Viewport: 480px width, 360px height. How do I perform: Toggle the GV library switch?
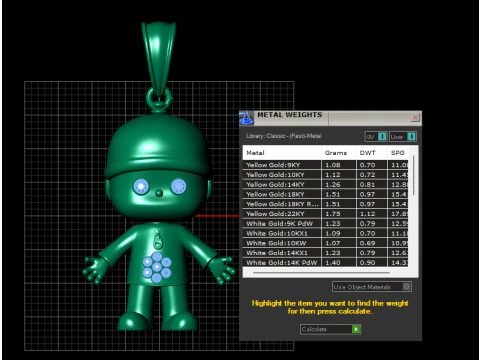coord(376,136)
